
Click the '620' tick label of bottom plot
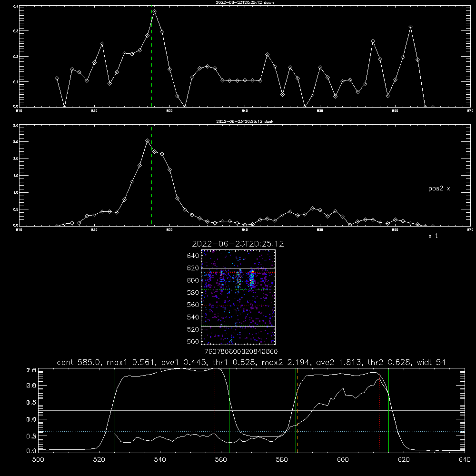(404, 460)
